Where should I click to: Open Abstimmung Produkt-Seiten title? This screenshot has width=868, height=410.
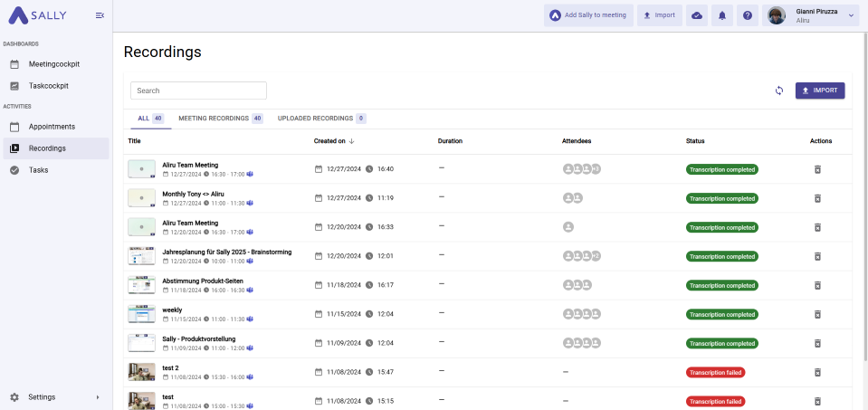tap(203, 281)
